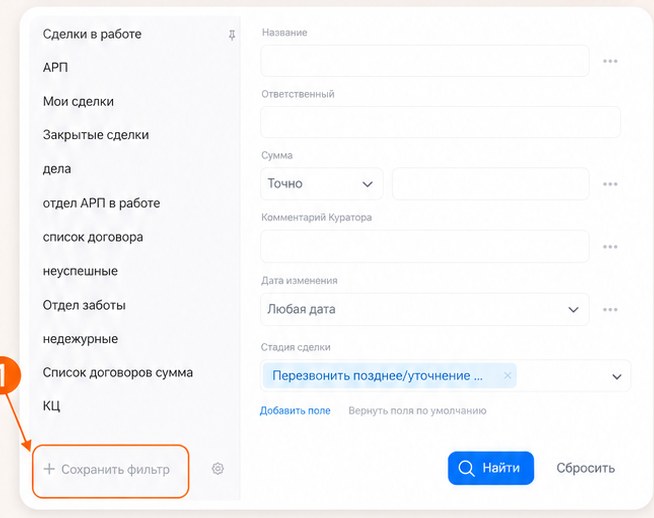Click Вернуть поля по умолчанию link

point(418,411)
